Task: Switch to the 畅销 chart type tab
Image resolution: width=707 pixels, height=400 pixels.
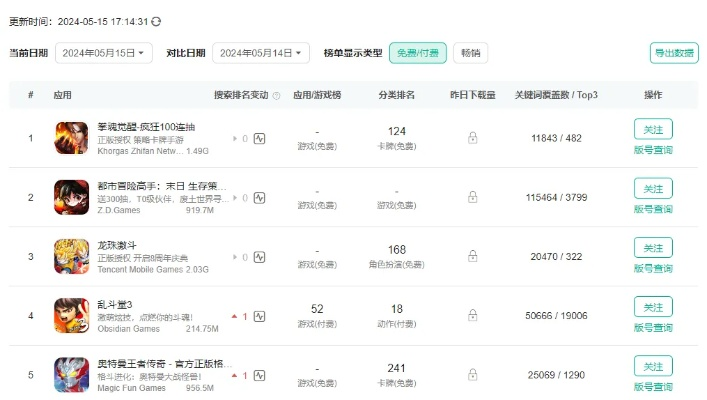Action: 470,53
